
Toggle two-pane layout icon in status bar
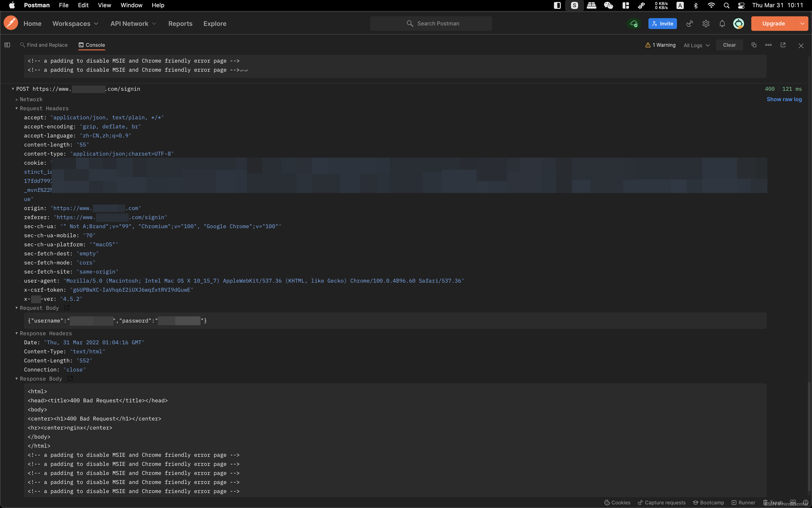point(793,503)
